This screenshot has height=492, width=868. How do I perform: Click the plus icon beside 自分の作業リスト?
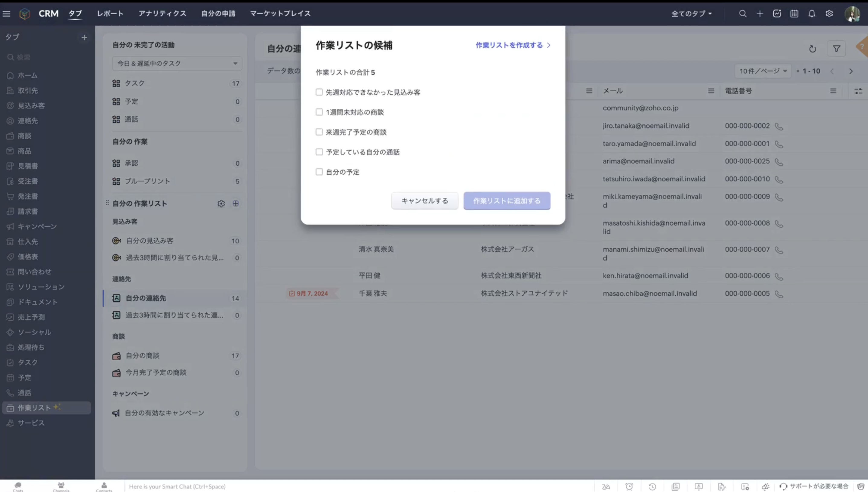point(236,203)
